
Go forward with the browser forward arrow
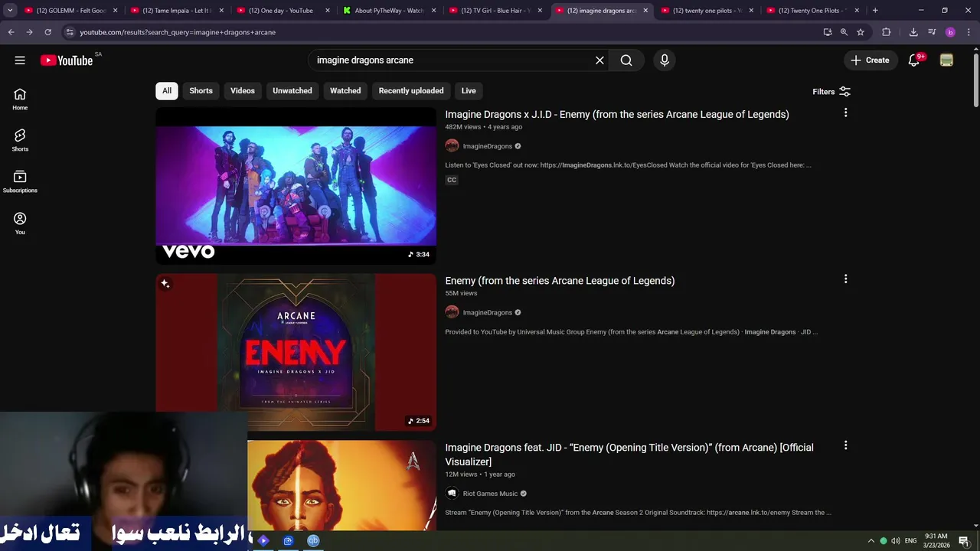pyautogui.click(x=29, y=32)
